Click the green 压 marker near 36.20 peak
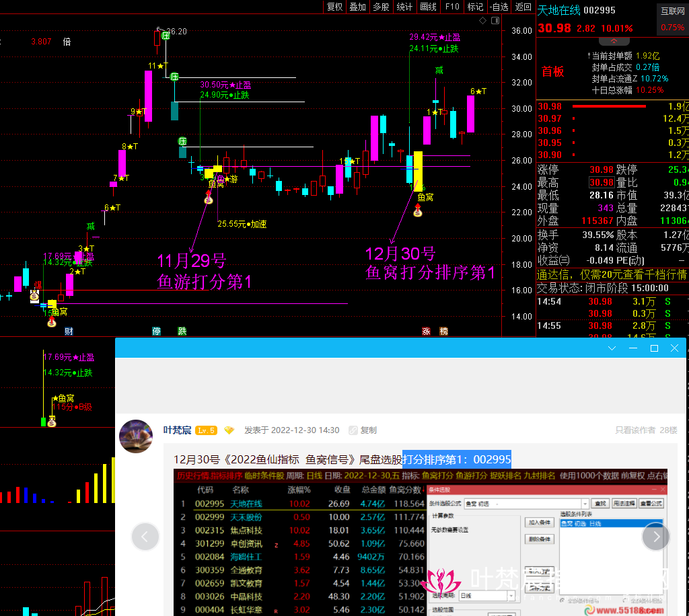The width and height of the screenshot is (689, 616). (x=165, y=35)
